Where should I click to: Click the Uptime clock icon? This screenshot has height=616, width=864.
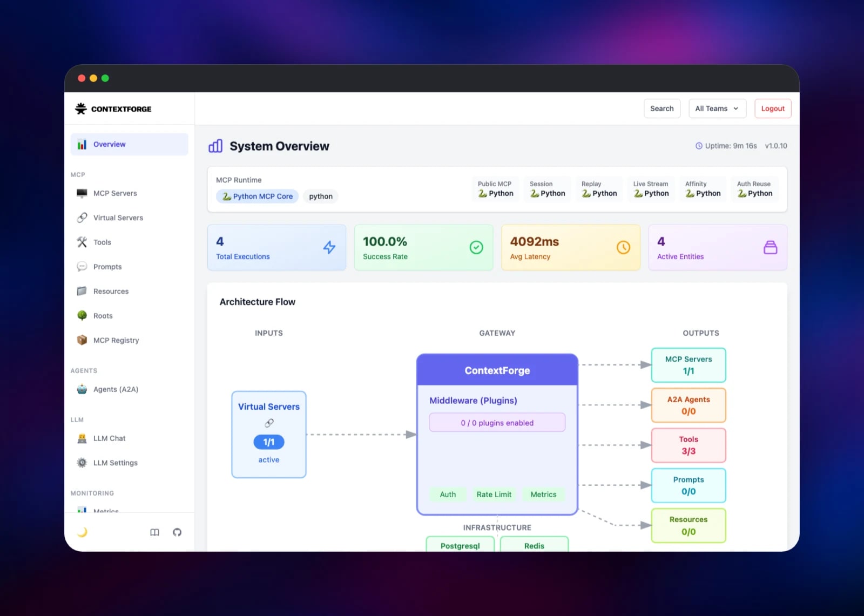click(699, 146)
